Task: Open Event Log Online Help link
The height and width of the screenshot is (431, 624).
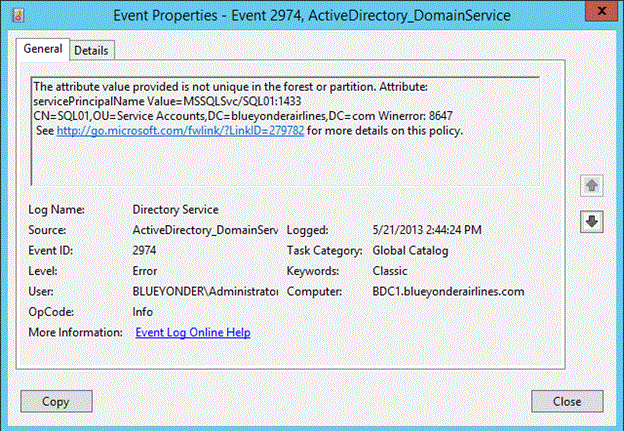Action: click(x=193, y=332)
